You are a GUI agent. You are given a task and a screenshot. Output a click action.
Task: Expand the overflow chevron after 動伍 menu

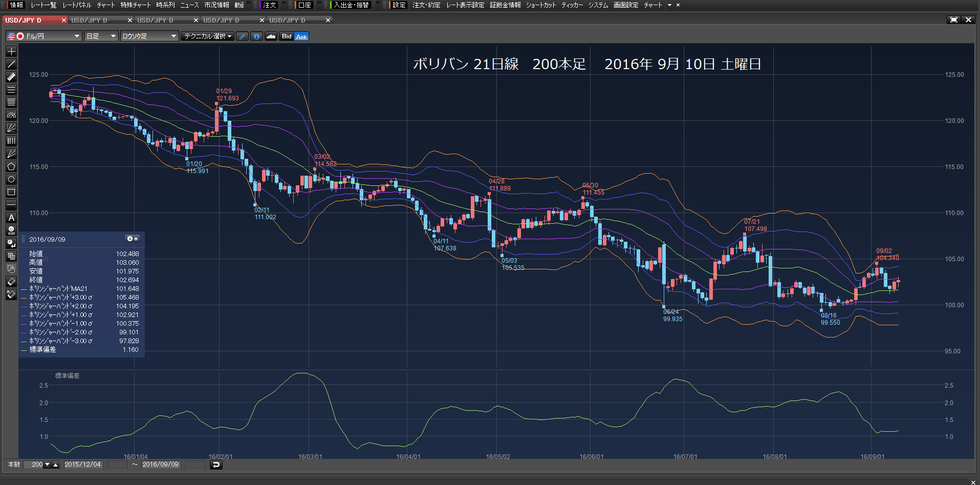pos(249,4)
